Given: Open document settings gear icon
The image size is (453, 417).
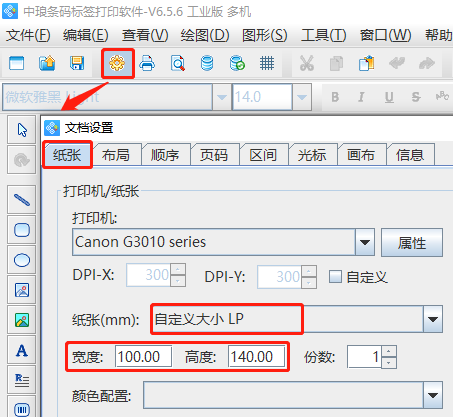Looking at the screenshot, I should pyautogui.click(x=117, y=63).
